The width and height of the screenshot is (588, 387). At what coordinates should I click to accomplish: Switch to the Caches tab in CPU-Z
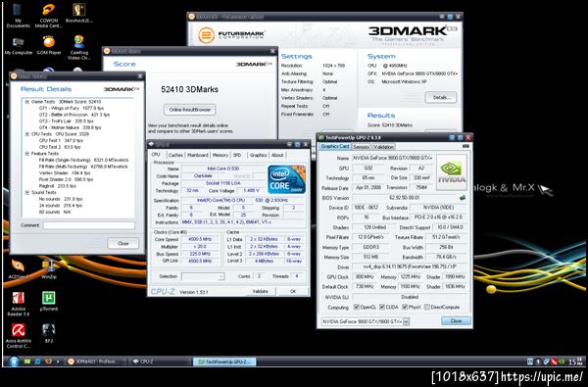[x=175, y=155]
